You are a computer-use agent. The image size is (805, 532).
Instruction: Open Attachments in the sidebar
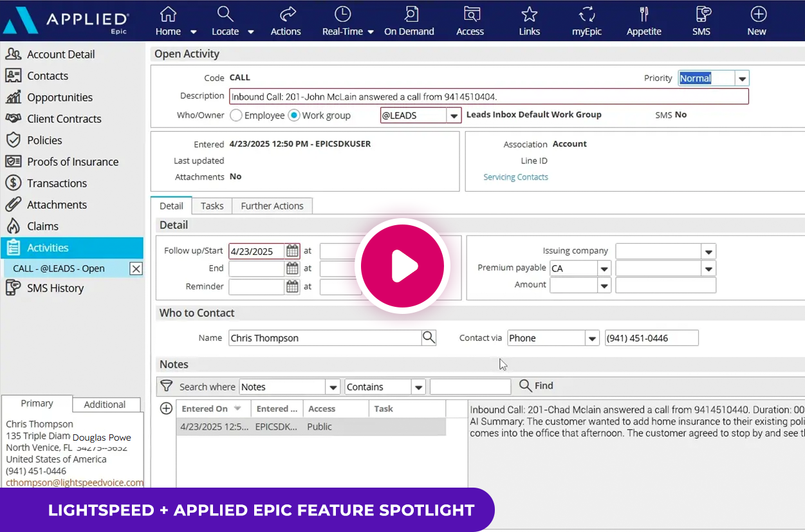tap(57, 205)
